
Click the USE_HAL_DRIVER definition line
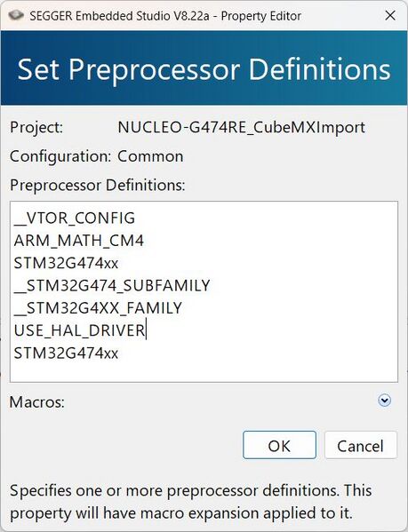80,330
